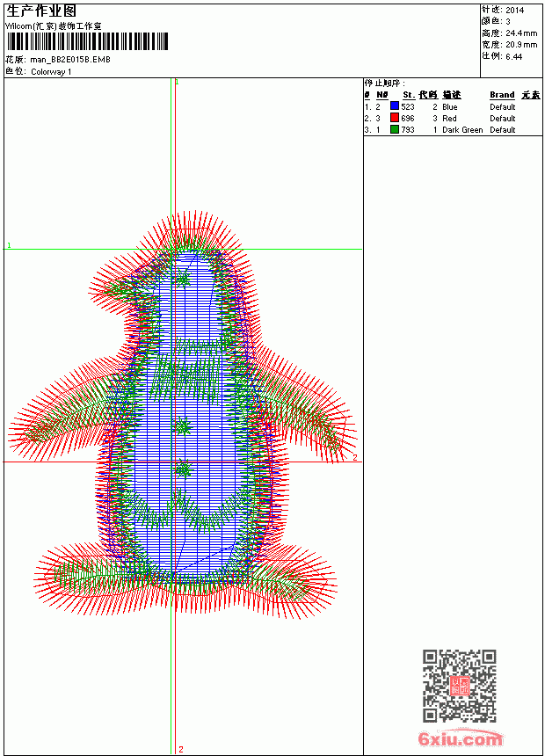The width and height of the screenshot is (545, 756).
Task: Click the penguin's left flipper stitching
Action: click(62, 415)
